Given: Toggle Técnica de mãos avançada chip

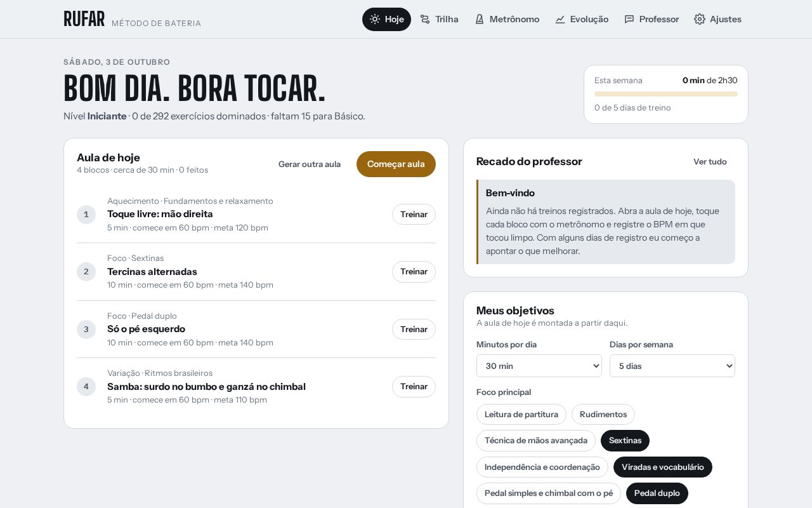Looking at the screenshot, I should click(x=536, y=441).
